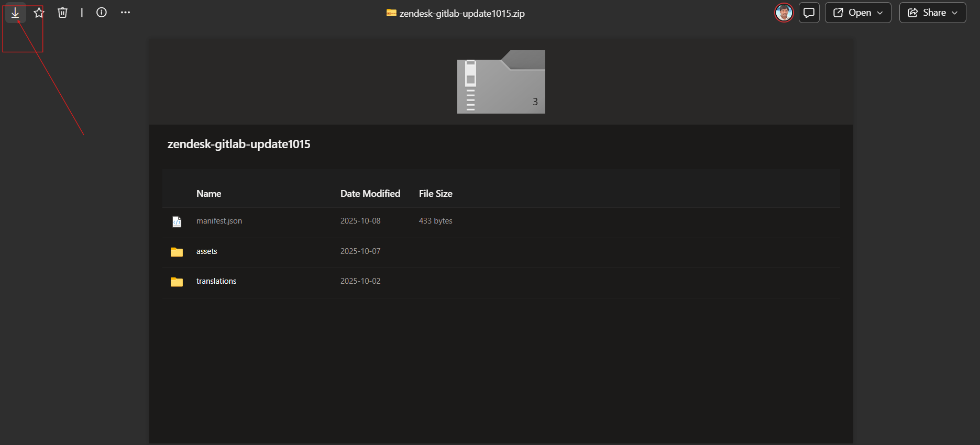
Task: Sort by Date Modified column header
Action: [370, 194]
